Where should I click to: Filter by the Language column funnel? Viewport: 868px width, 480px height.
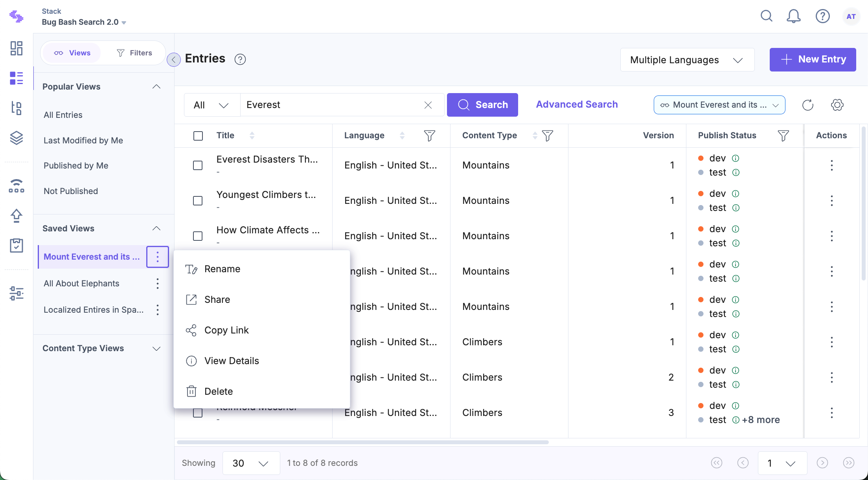(x=430, y=136)
